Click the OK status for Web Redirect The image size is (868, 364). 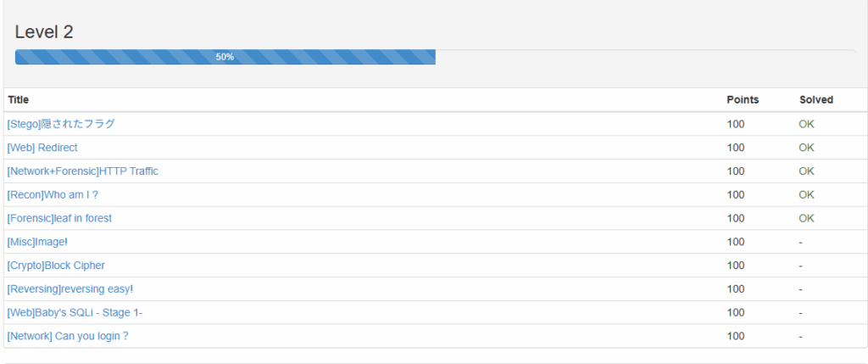coord(806,148)
